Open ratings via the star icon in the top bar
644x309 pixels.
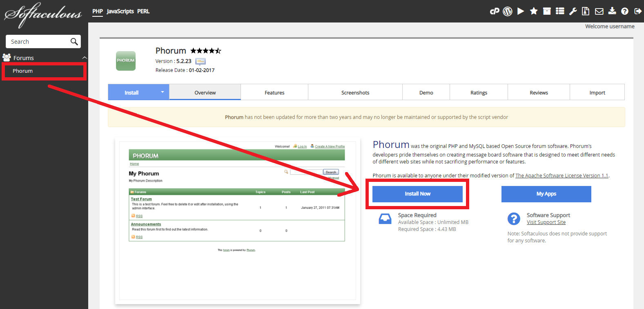pyautogui.click(x=534, y=11)
